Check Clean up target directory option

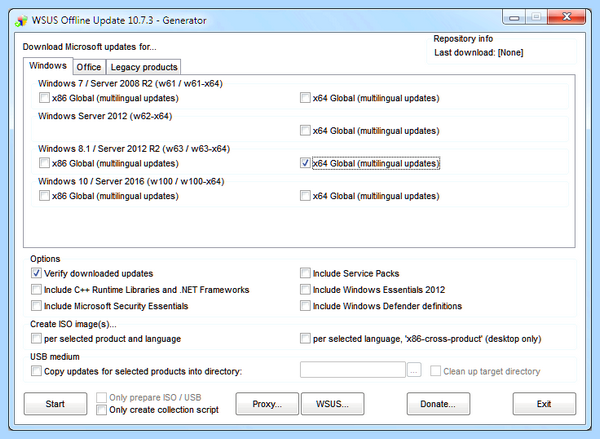pos(435,371)
